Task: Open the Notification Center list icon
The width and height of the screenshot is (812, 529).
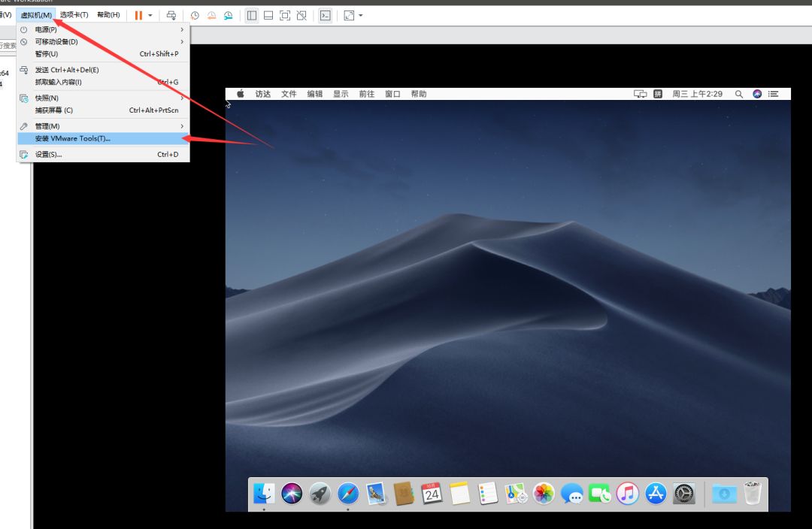Action: click(773, 94)
